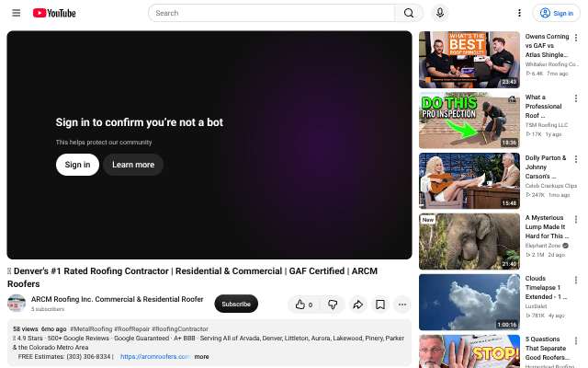Open the hamburger guide menu
The image size is (588, 368).
[x=17, y=13]
